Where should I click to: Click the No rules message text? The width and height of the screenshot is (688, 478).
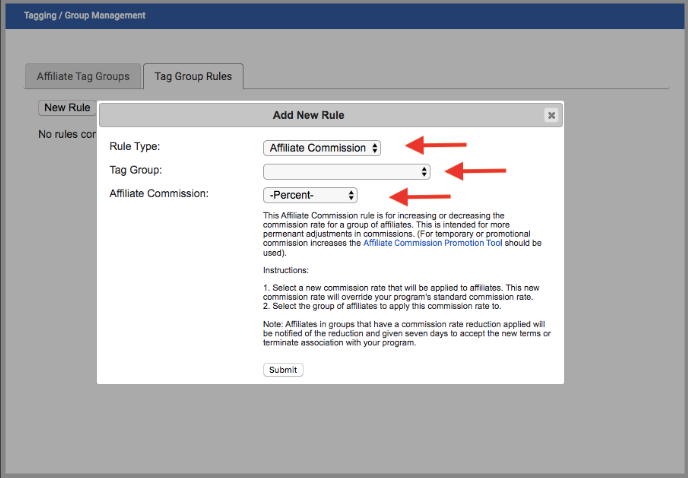click(66, 134)
